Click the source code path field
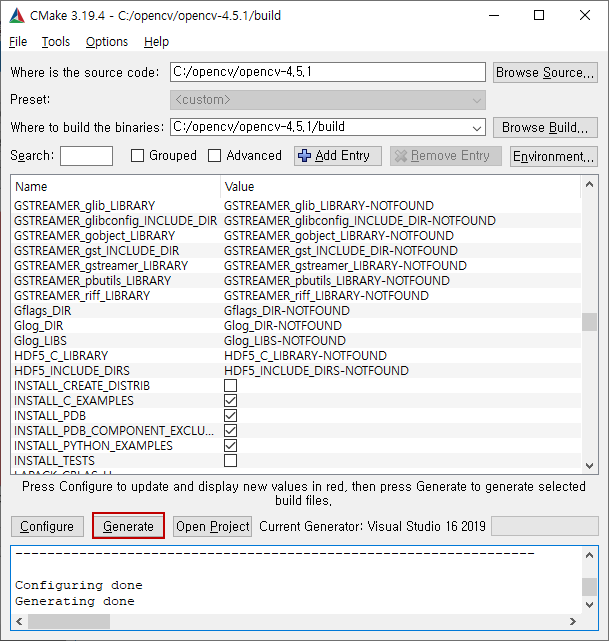 328,72
